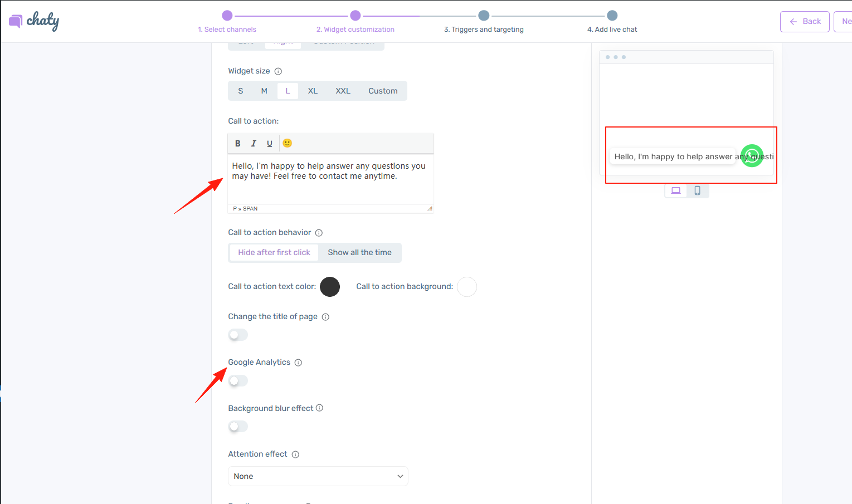This screenshot has height=504, width=852.
Task: Click the Attention effect info icon
Action: (x=295, y=454)
